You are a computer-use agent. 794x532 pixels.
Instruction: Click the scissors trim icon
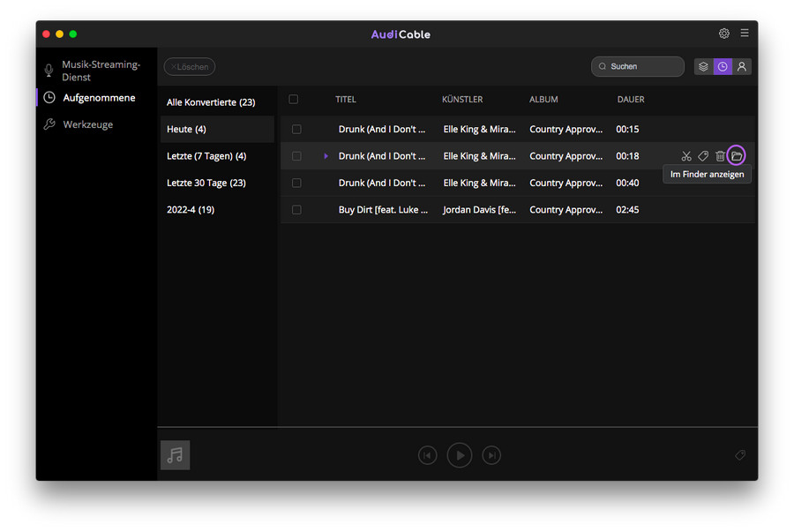[x=686, y=156]
